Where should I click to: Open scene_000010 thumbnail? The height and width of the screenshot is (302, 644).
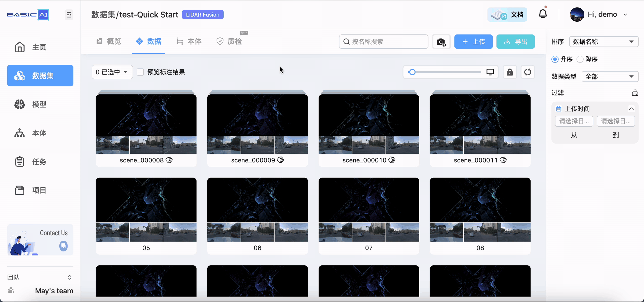click(369, 124)
